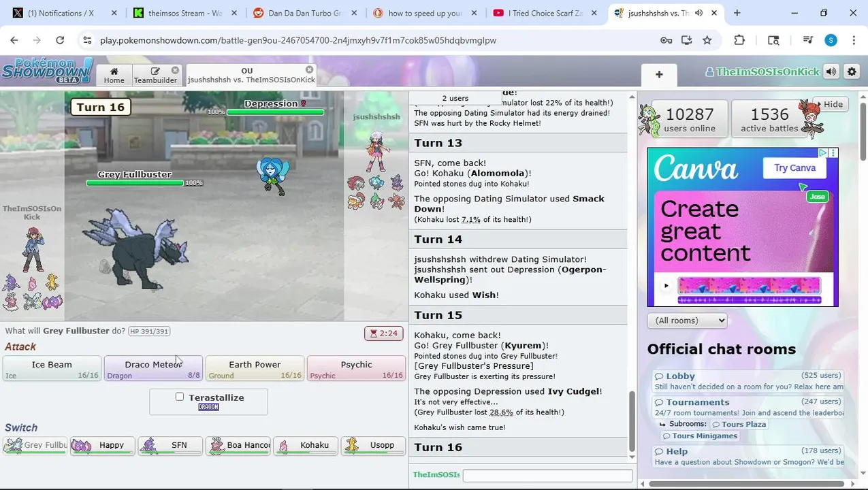
Task: Select the OU battle room tab
Action: point(251,75)
